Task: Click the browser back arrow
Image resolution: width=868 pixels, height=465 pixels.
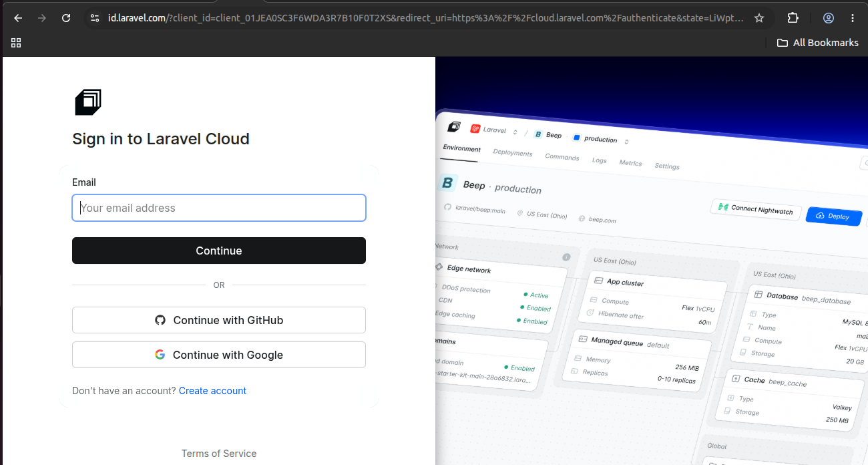Action: tap(18, 18)
